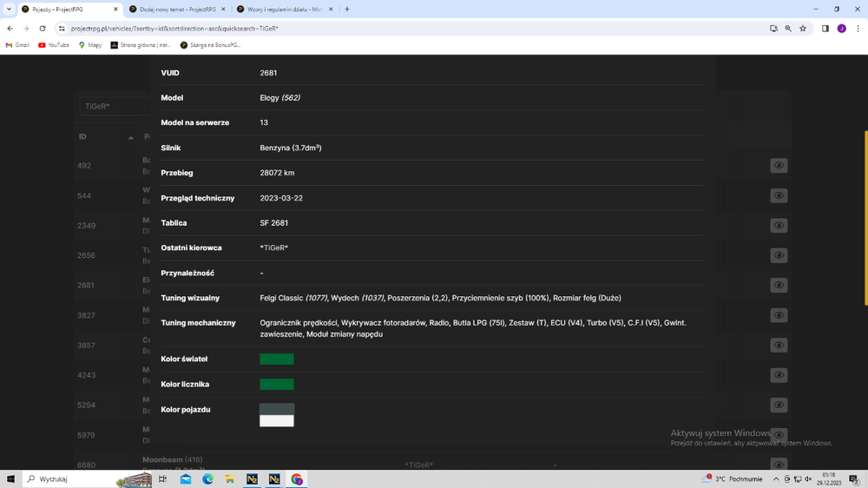View details of vehicle 2681 via eye icon

coord(779,285)
